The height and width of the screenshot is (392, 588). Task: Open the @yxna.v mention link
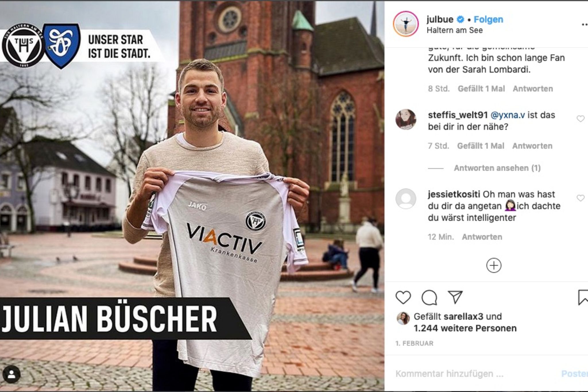tap(508, 115)
